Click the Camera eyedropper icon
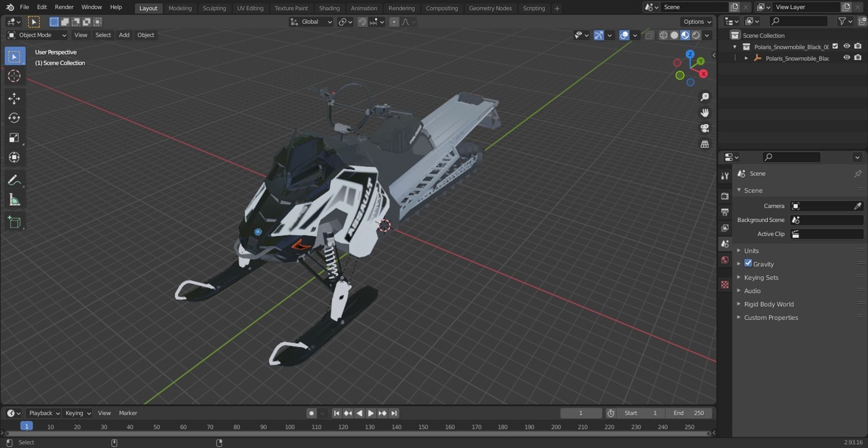The height and width of the screenshot is (448, 868). click(x=858, y=206)
